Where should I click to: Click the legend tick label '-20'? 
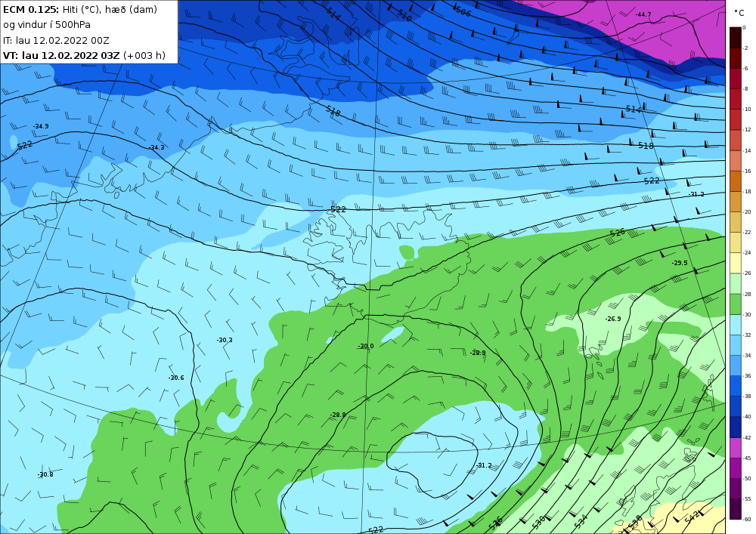747,212
